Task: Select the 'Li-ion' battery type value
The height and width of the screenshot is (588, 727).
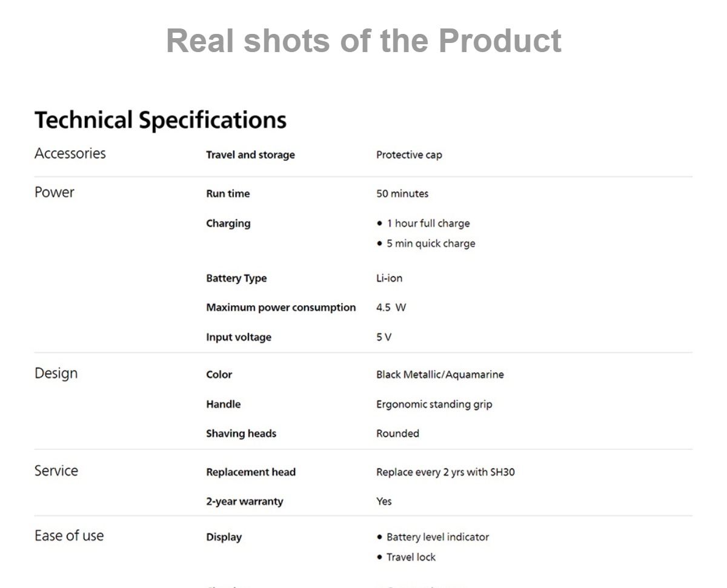Action: 389,278
